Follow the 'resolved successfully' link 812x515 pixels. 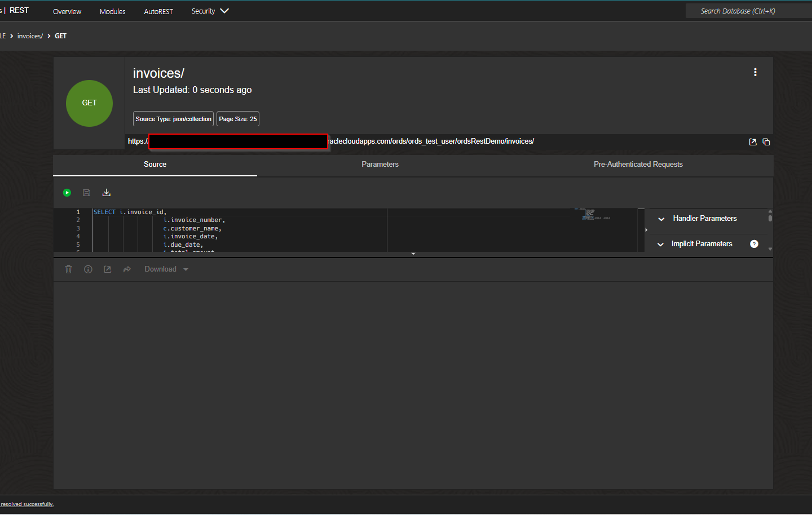click(27, 504)
